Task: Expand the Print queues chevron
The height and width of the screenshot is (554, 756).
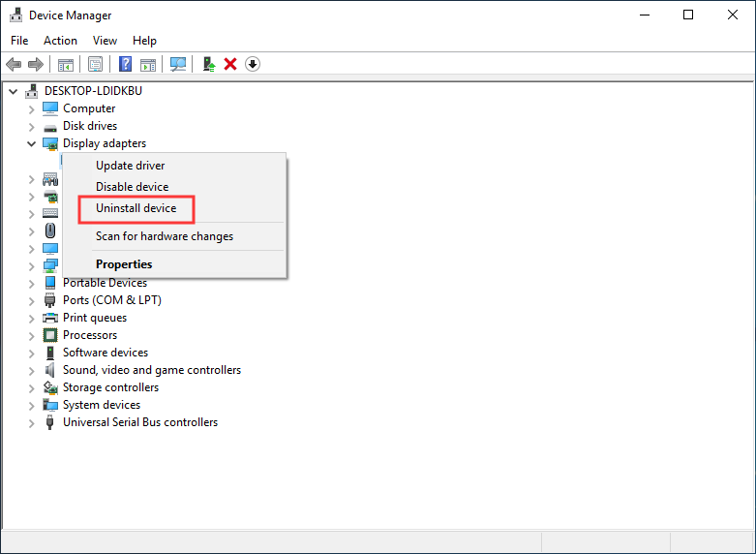Action: 31,319
